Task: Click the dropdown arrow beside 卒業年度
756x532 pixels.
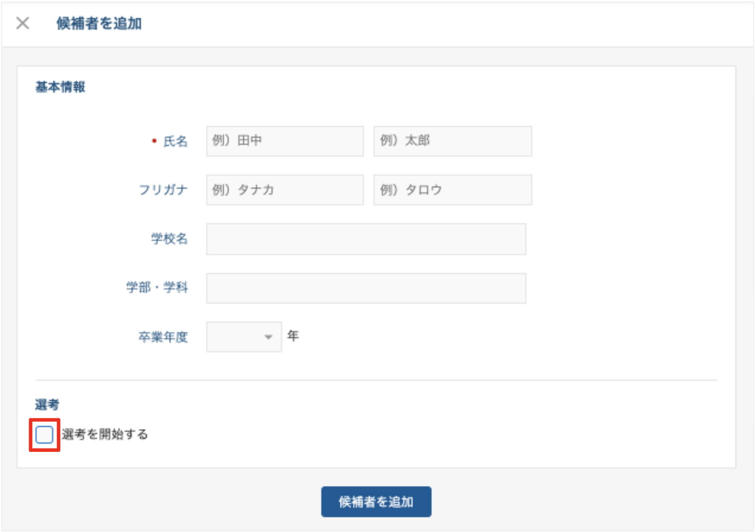Action: [268, 337]
